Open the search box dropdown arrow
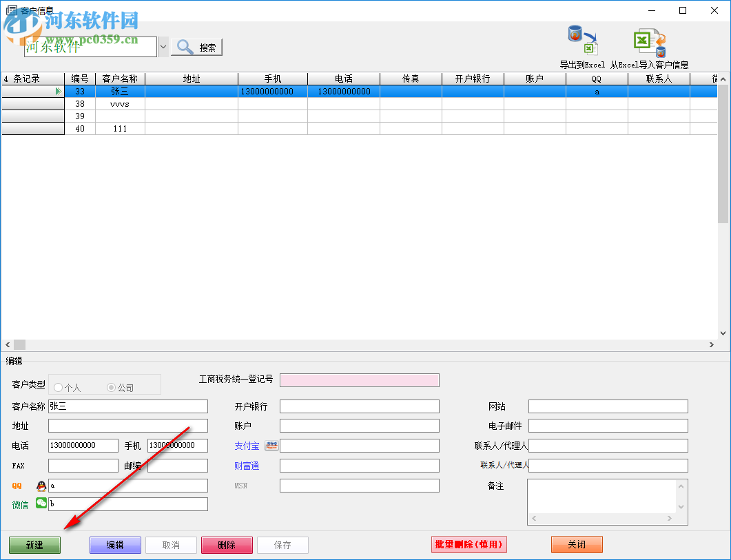The width and height of the screenshot is (731, 560). point(163,47)
